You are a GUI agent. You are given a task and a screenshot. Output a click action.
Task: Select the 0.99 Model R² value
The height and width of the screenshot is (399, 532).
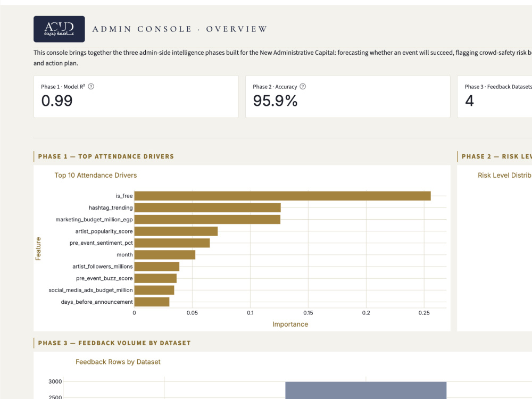(57, 101)
